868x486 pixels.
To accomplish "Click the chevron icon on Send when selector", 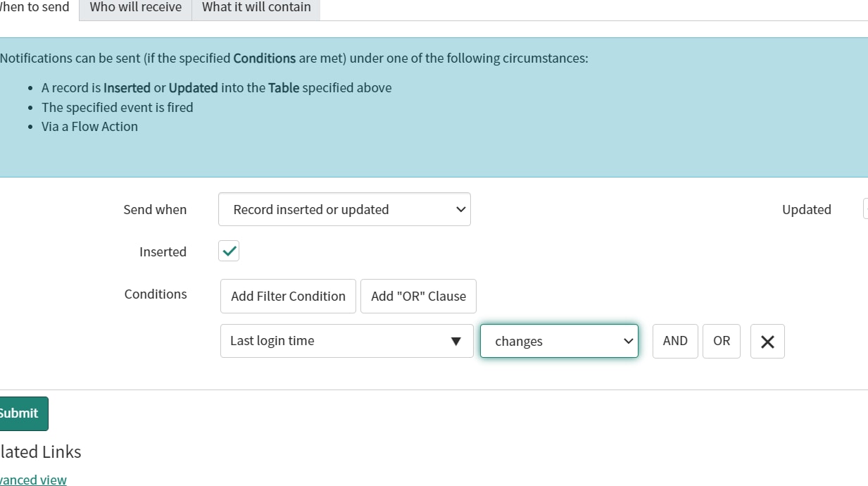I will (x=461, y=209).
